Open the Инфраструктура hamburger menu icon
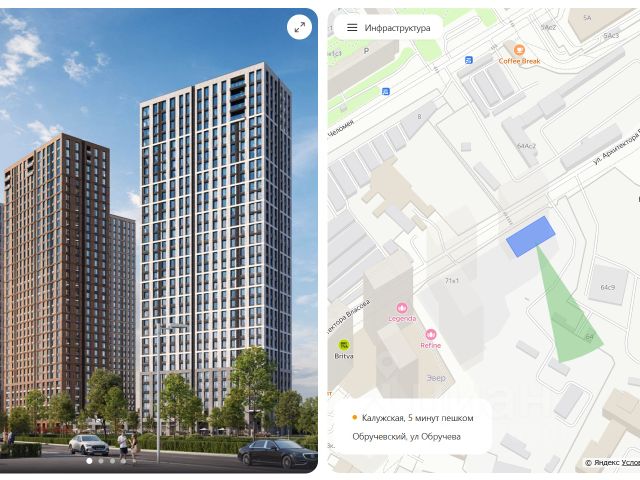The image size is (640, 480). [352, 28]
